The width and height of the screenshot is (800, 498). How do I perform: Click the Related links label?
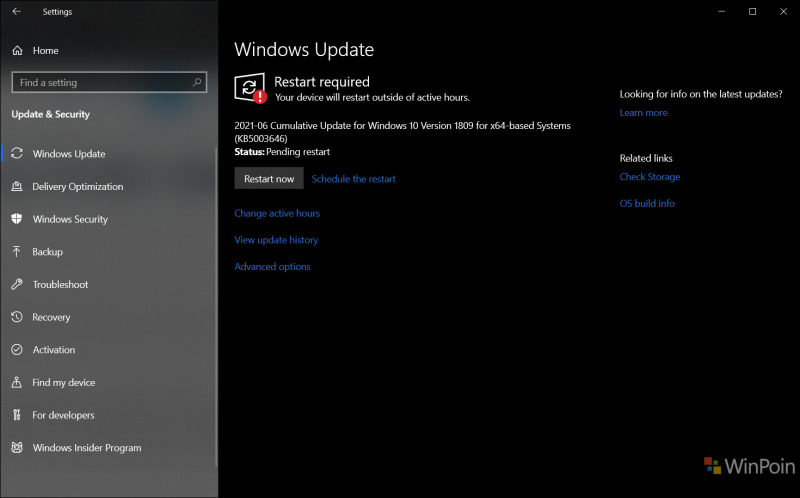[646, 158]
